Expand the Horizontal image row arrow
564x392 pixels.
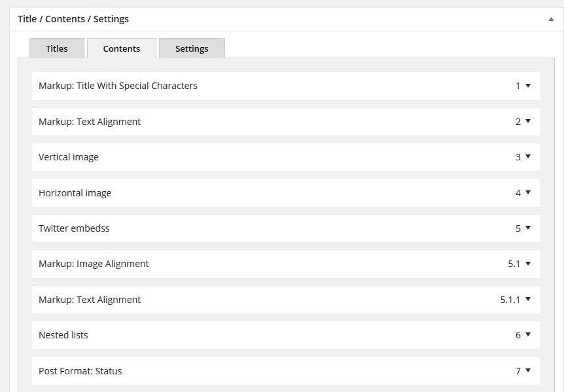point(527,193)
